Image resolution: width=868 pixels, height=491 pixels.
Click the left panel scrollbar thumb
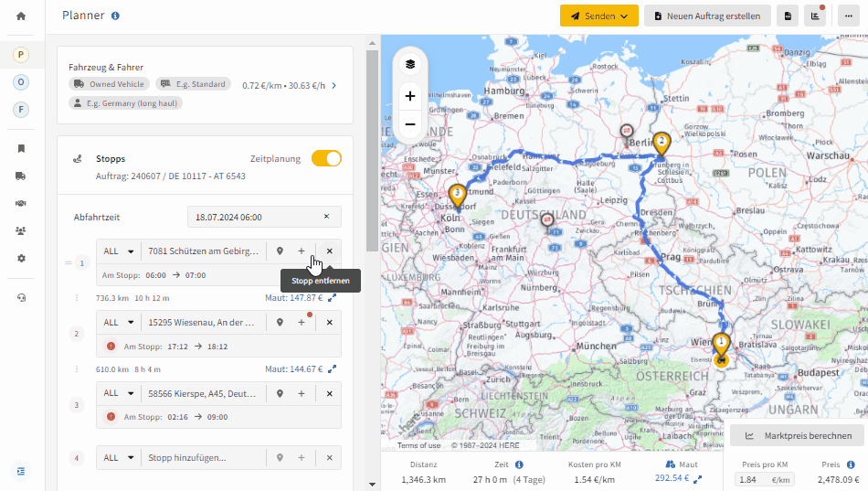[372, 151]
